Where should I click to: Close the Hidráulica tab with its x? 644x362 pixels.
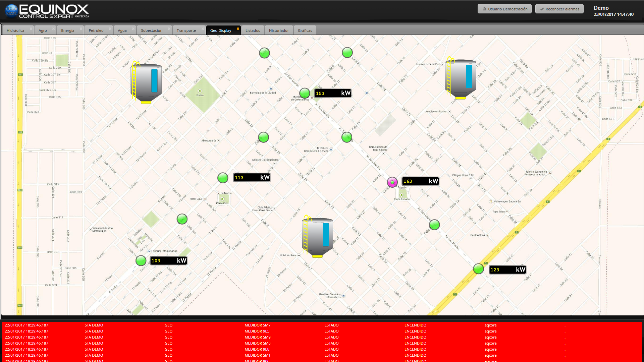tap(31, 29)
